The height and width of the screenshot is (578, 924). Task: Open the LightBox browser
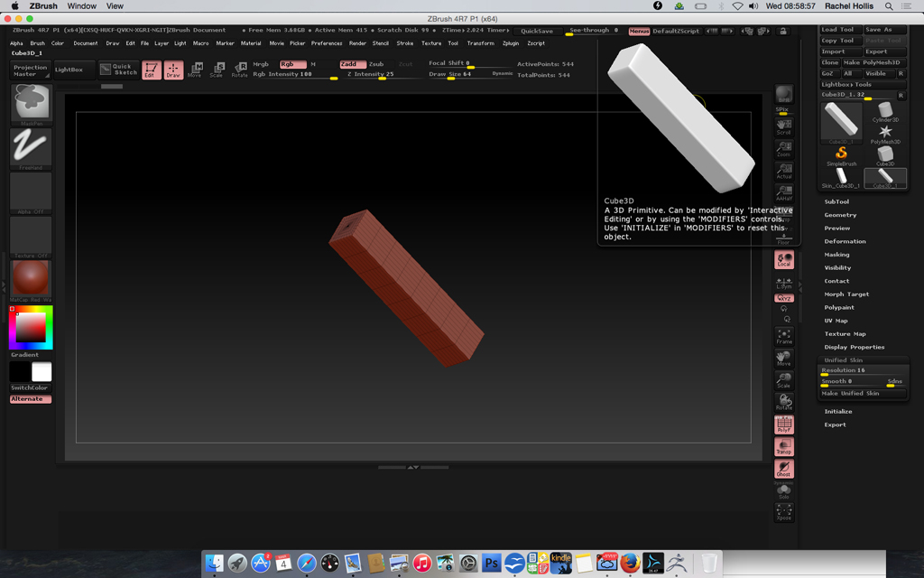click(74, 70)
